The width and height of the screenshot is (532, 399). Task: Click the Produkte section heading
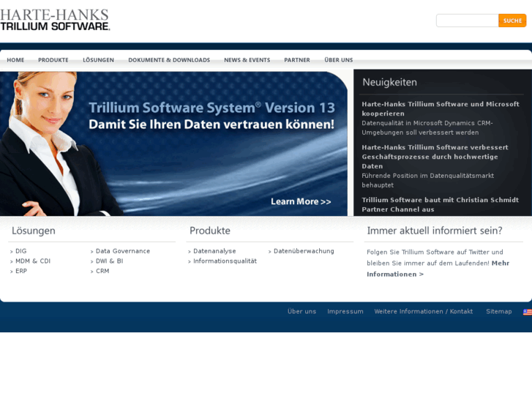[x=210, y=231]
